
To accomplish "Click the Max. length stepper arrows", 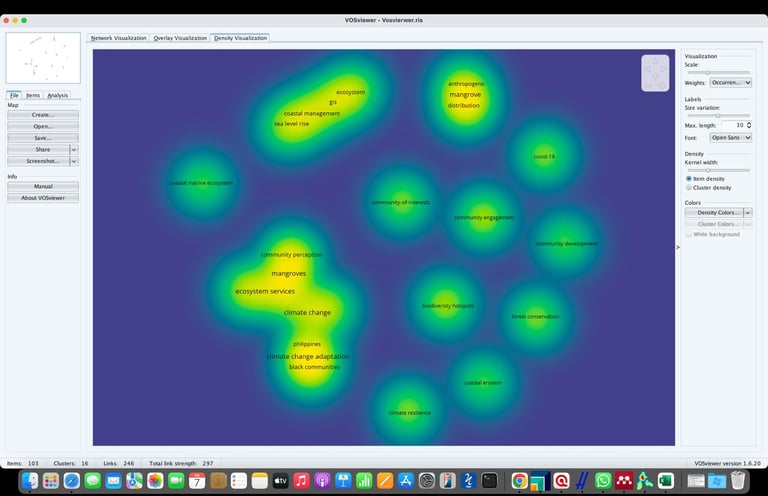I will point(748,125).
